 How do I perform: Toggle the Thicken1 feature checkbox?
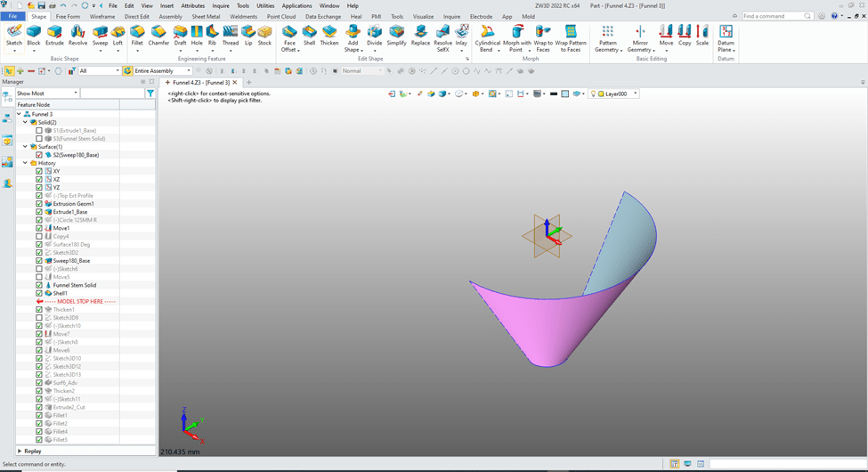[x=39, y=310]
